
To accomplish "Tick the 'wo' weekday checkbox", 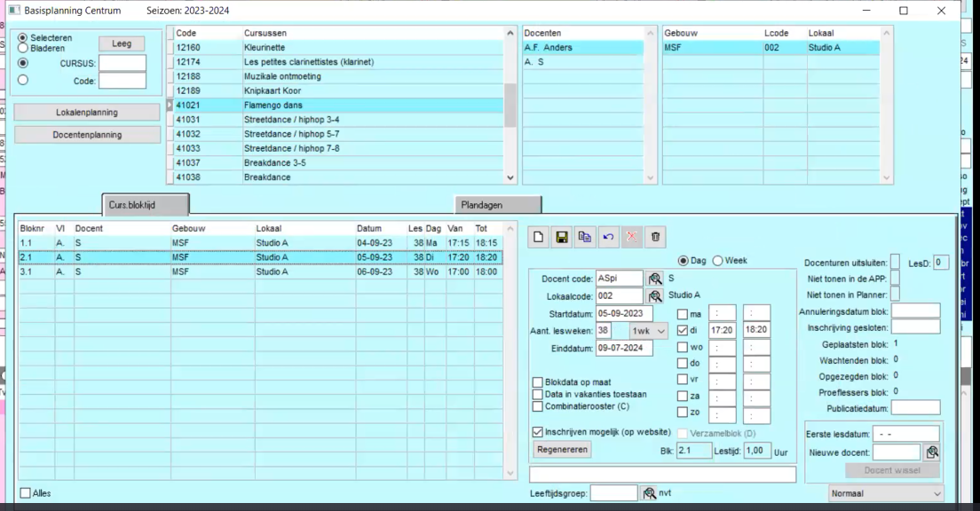I will point(682,347).
